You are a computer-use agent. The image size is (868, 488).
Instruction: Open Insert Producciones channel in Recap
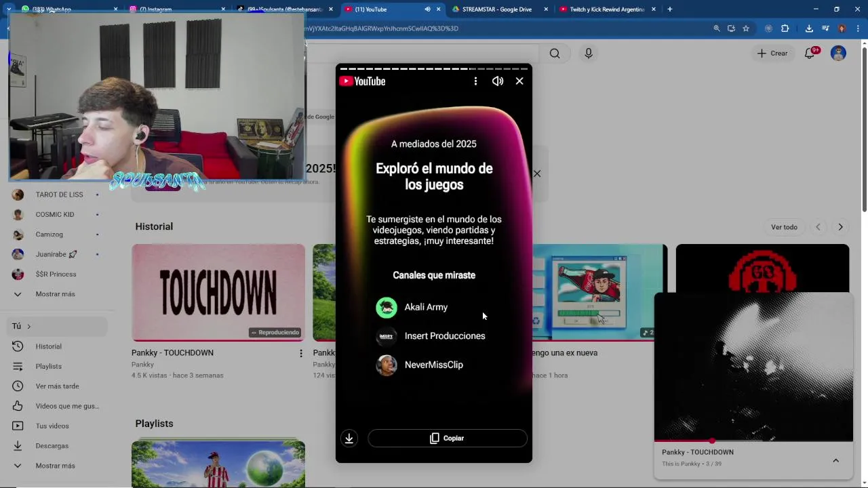pos(444,336)
